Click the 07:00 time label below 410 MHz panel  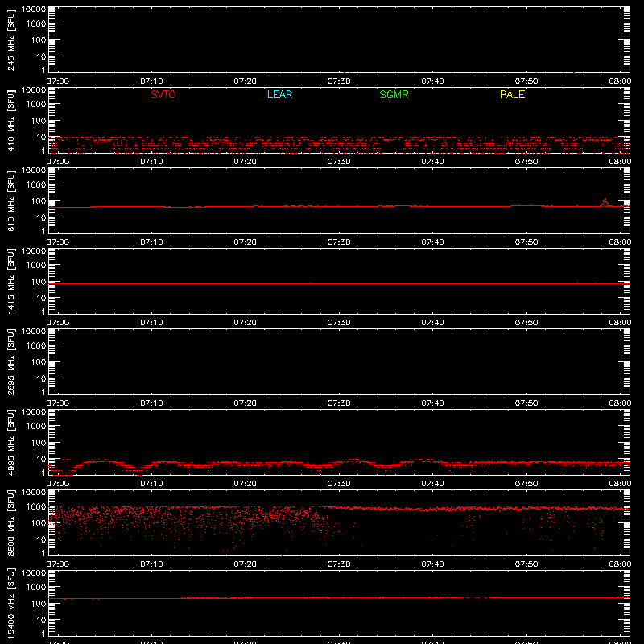click(x=57, y=162)
